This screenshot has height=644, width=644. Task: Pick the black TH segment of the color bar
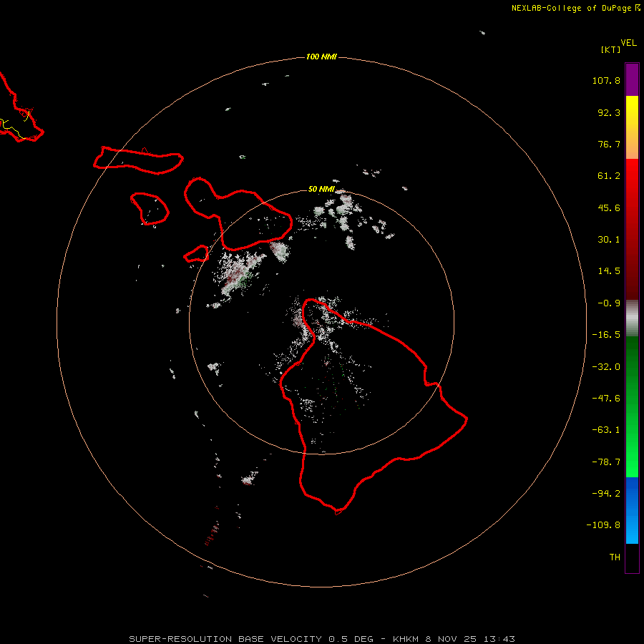(x=632, y=557)
